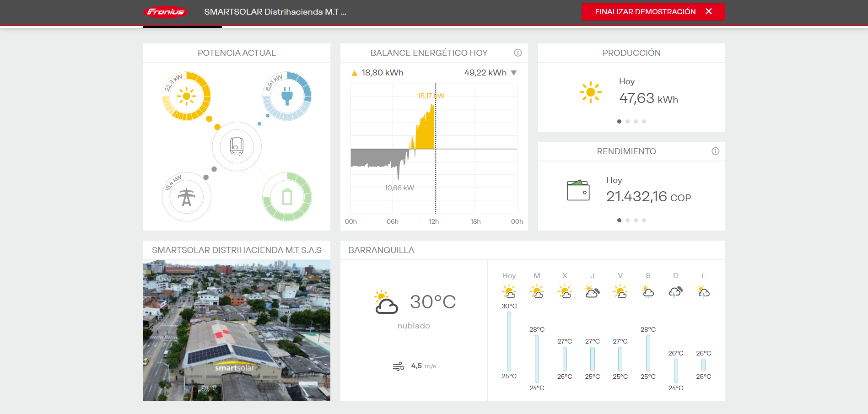The height and width of the screenshot is (414, 868).
Task: Click the power grid pylon icon
Action: pyautogui.click(x=186, y=197)
